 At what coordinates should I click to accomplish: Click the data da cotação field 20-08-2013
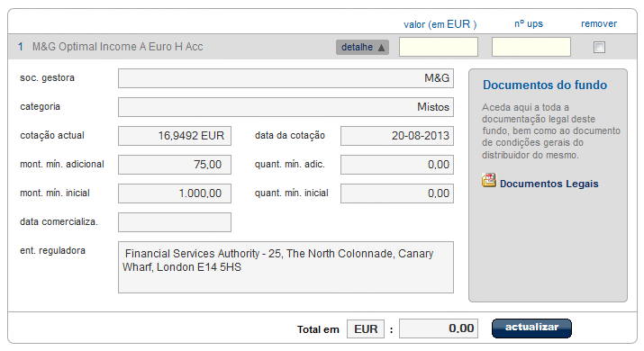[397, 136]
